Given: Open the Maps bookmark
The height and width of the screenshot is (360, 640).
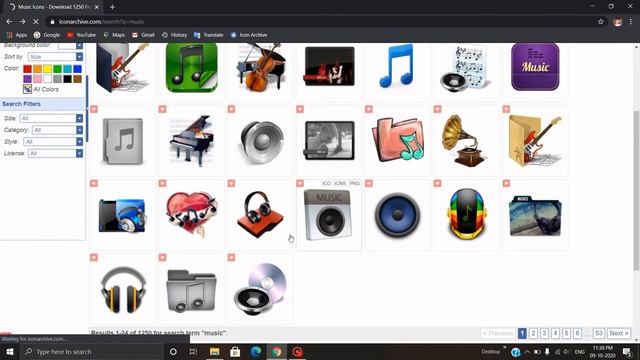Looking at the screenshot, I should pyautogui.click(x=114, y=35).
